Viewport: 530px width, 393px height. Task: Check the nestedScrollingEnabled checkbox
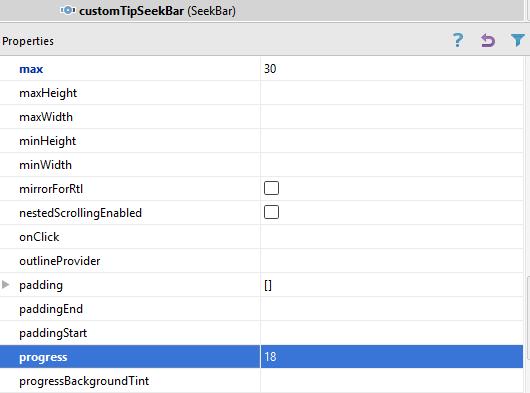271,212
